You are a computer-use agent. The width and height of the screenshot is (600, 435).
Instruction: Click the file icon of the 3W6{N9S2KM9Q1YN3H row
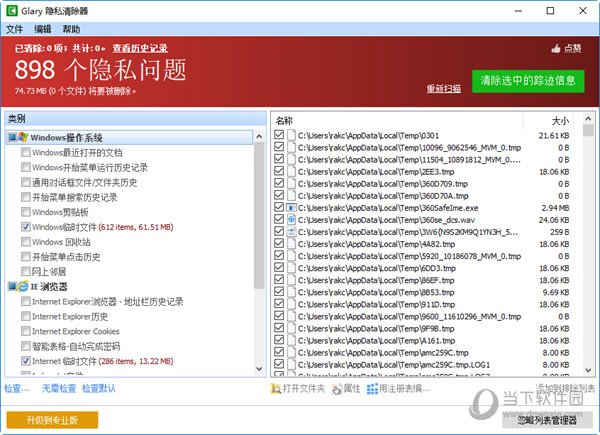point(292,232)
